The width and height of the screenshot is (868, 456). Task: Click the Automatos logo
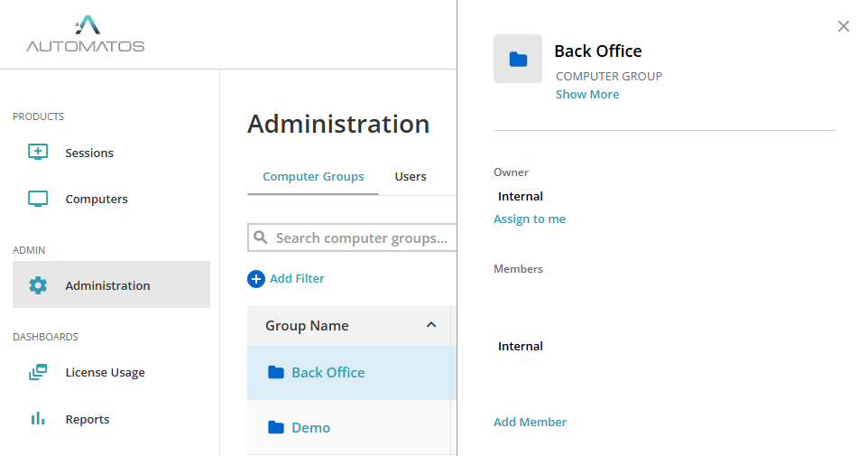pyautogui.click(x=85, y=34)
